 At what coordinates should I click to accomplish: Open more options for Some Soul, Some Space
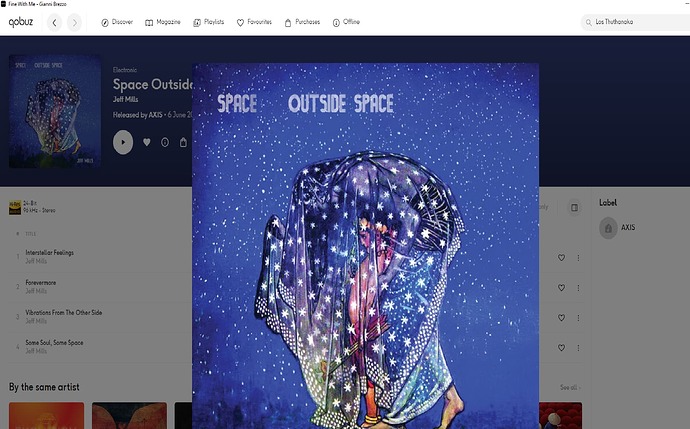(578, 348)
